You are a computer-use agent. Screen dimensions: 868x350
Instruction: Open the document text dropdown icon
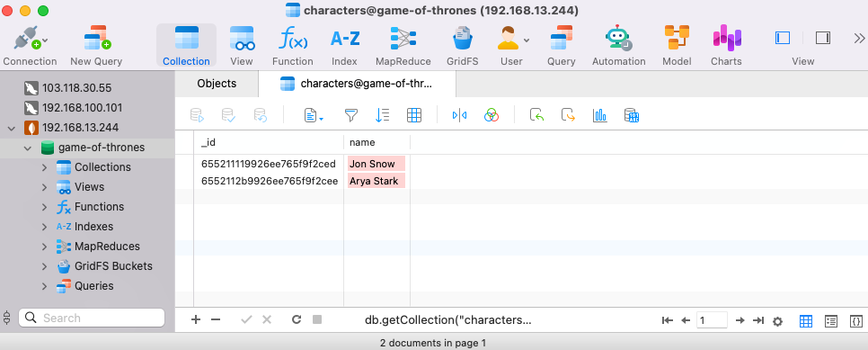314,115
